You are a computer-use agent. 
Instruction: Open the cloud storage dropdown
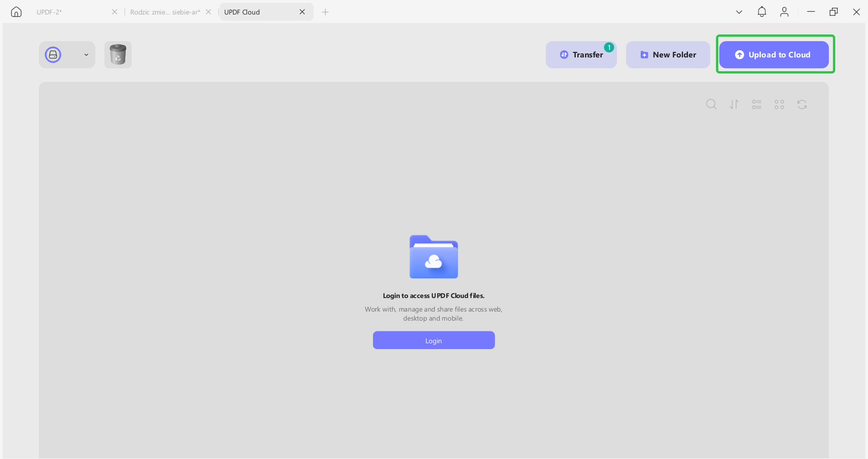coord(67,55)
